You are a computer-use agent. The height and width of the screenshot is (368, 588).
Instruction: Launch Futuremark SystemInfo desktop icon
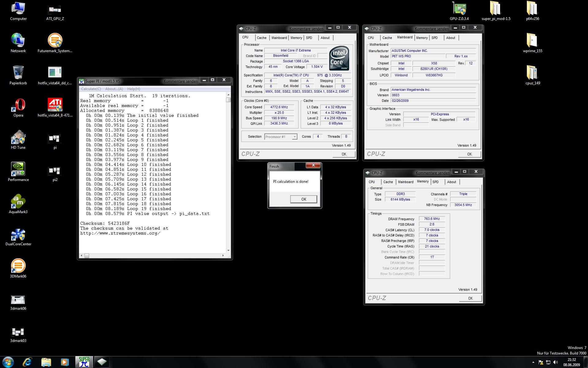[x=55, y=43]
